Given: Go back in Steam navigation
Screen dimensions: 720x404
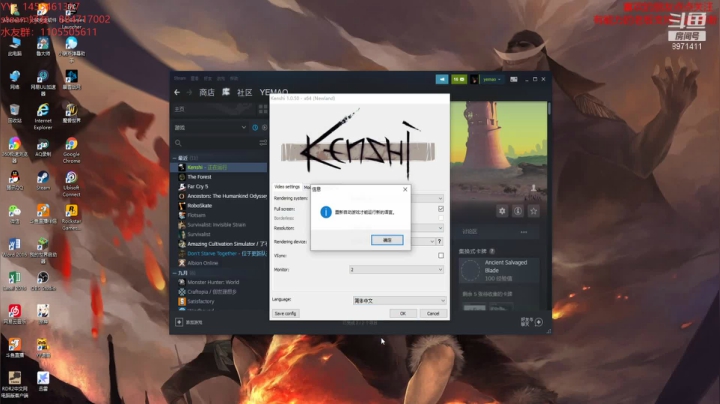Looking at the screenshot, I should click(x=177, y=92).
